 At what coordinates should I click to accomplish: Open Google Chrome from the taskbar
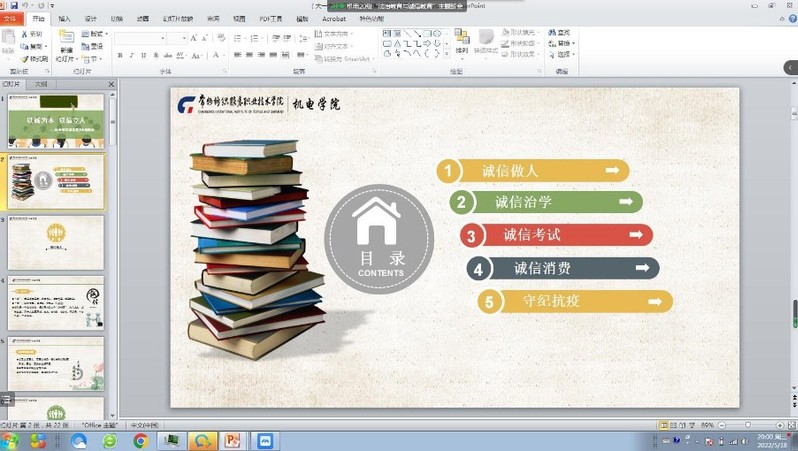(140, 440)
